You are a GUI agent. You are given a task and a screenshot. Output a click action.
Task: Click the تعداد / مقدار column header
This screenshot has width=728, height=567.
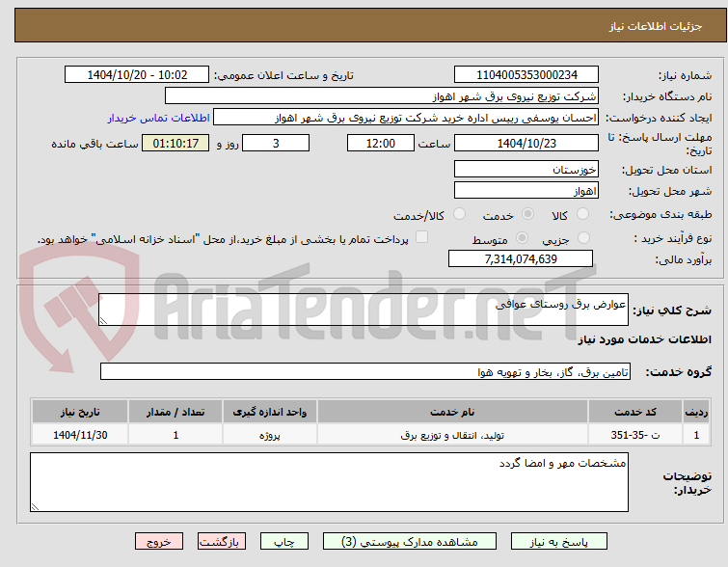point(175,412)
